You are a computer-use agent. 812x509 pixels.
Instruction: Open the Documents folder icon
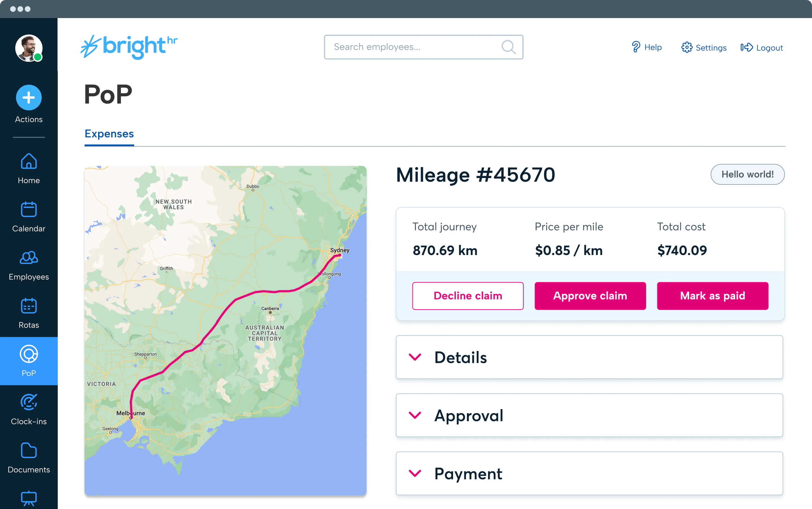tap(28, 450)
